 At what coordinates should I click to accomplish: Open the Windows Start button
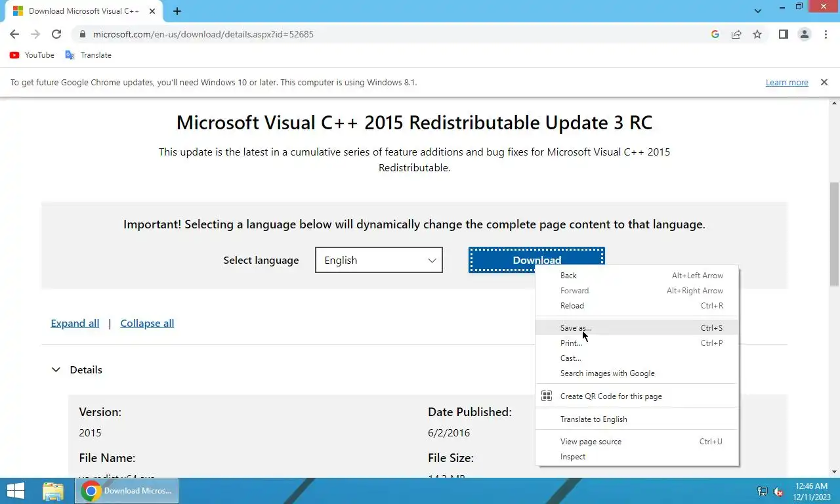coord(16,491)
